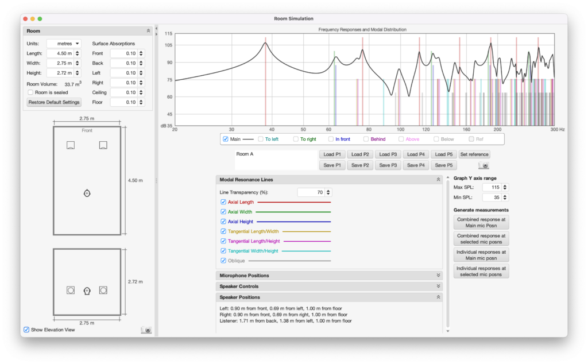Expand the Microphone Positions section

pos(439,276)
